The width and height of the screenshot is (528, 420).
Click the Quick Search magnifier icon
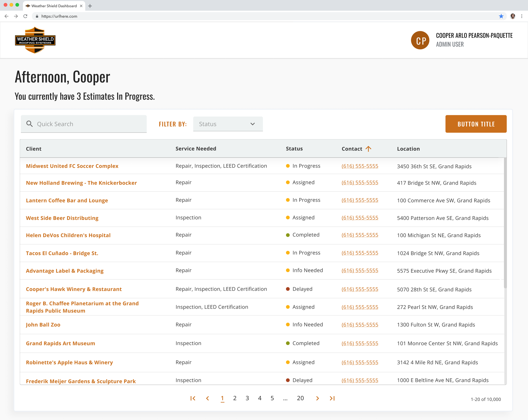29,124
